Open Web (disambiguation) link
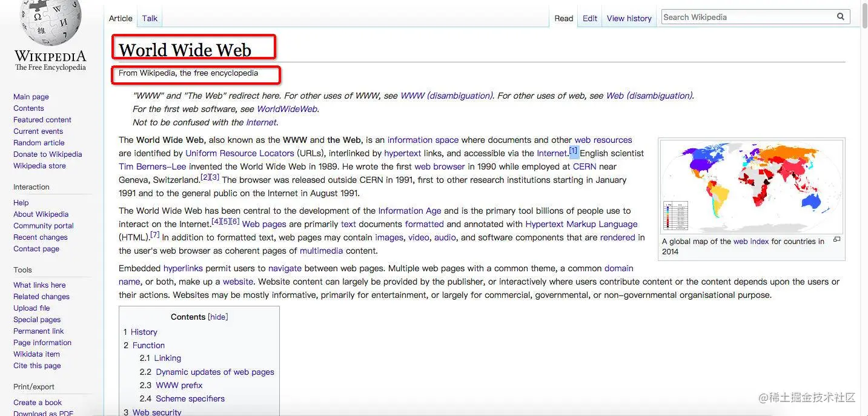This screenshot has width=868, height=416. [x=649, y=96]
